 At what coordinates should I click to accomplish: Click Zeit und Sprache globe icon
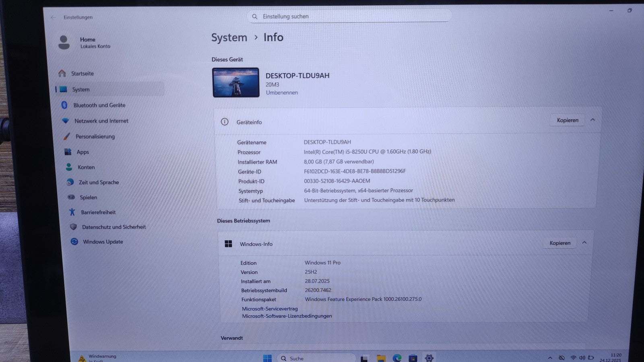pyautogui.click(x=70, y=182)
